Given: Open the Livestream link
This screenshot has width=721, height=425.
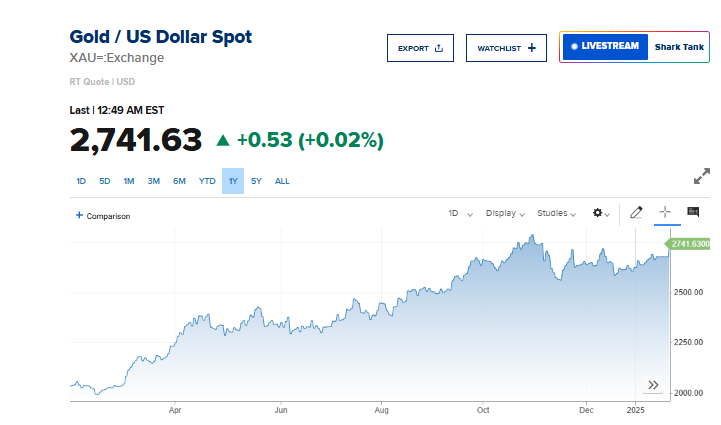Looking at the screenshot, I should pyautogui.click(x=603, y=47).
